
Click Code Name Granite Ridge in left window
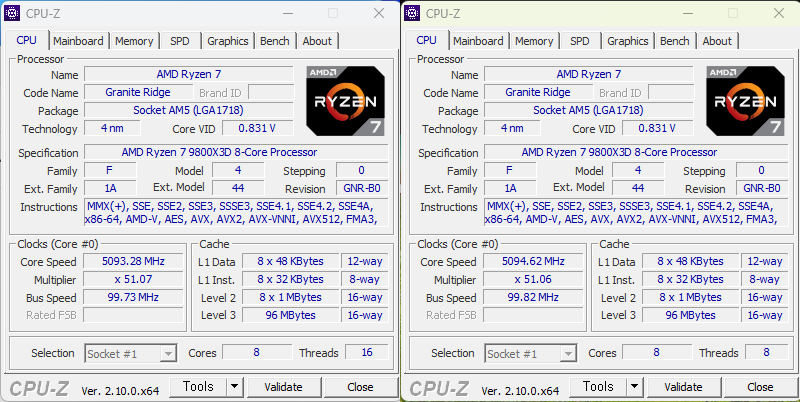click(x=138, y=92)
